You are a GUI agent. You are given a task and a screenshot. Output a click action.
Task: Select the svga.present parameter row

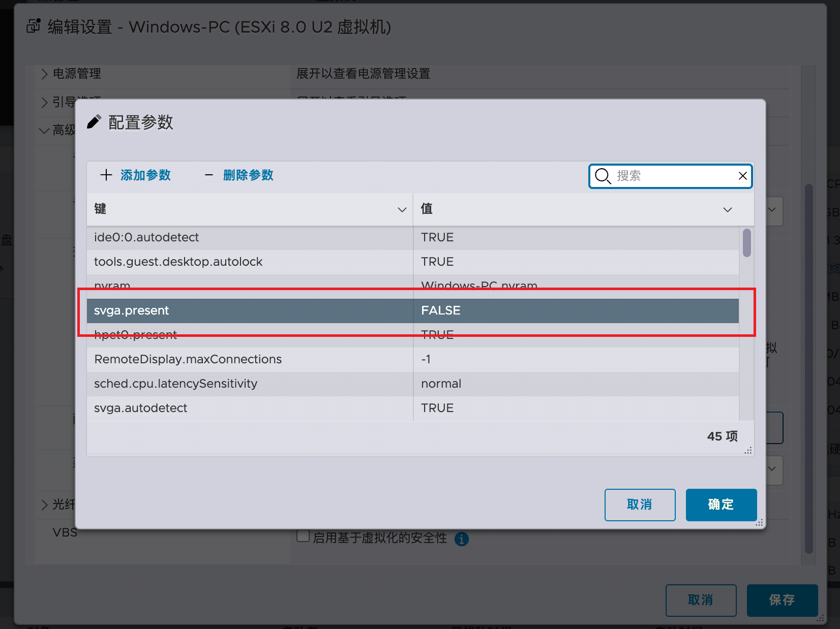249,310
